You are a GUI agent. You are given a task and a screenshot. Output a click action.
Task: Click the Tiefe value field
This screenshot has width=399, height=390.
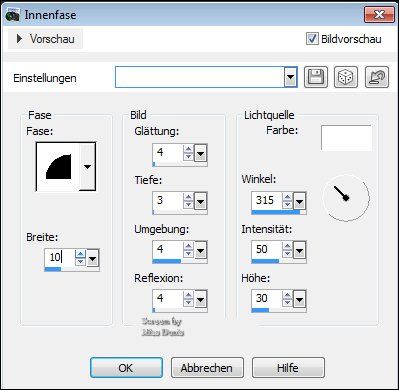pos(167,201)
